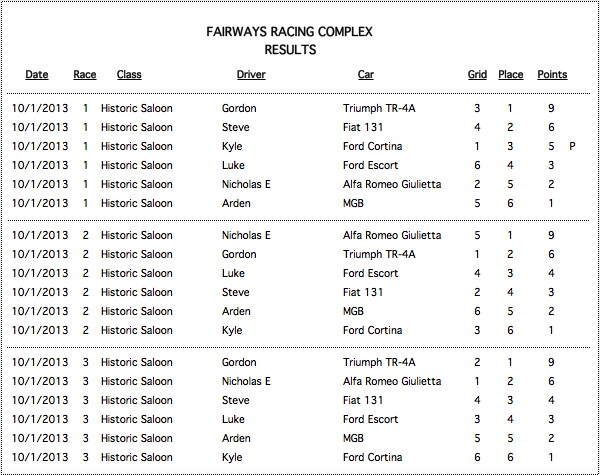Select Alfa Romeo Giulietta in race 3

coord(392,381)
